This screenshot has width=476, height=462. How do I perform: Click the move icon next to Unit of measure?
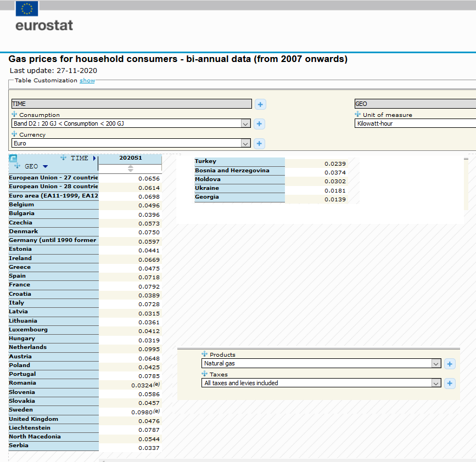358,114
